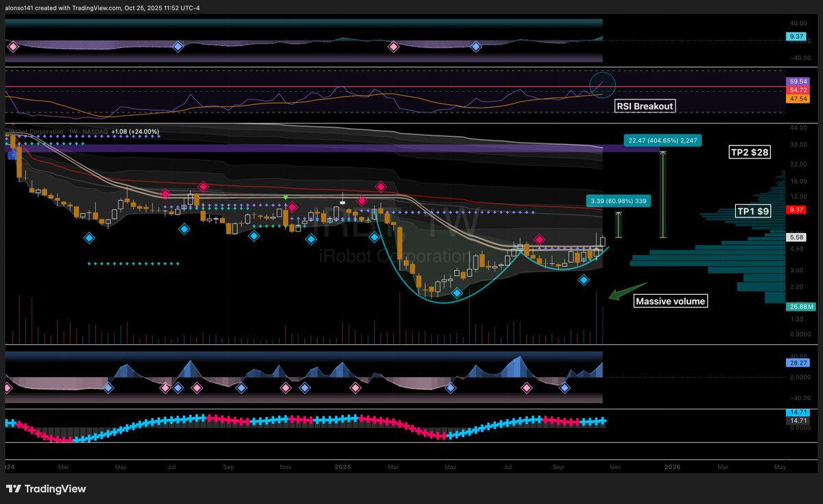The image size is (823, 504).
Task: Click the 2.20 price axis label
Action: (796, 287)
